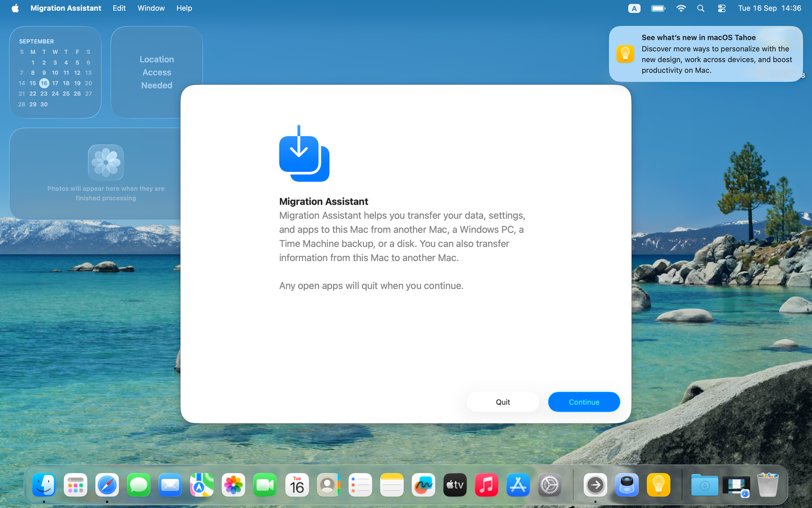812x508 pixels.
Task: Click SEPTEMBER heading in calendar widget
Action: click(37, 41)
